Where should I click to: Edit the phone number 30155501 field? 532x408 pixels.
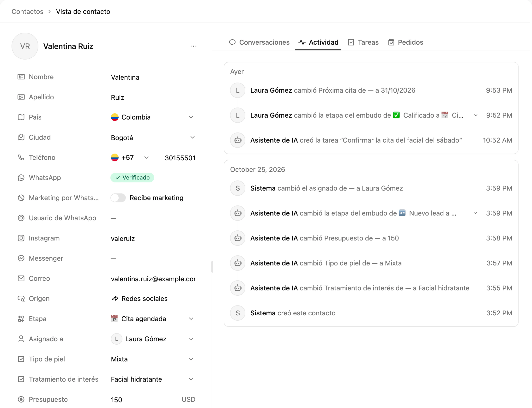180,158
